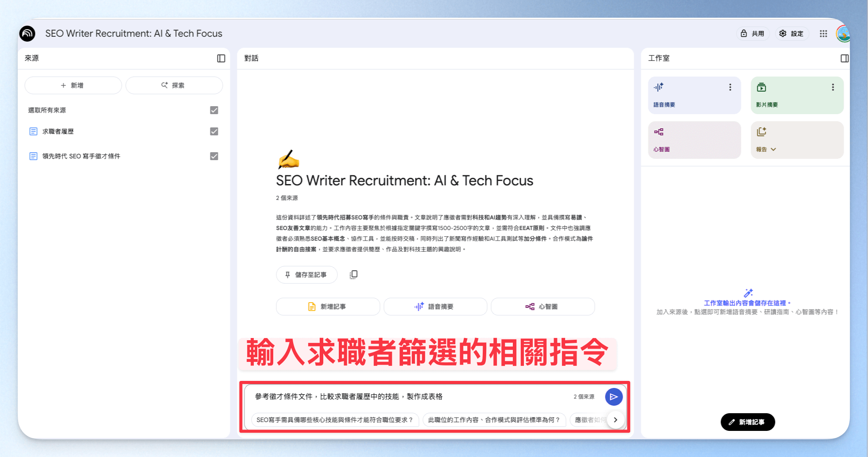The height and width of the screenshot is (457, 868).
Task: Open options for 影片摘要 card
Action: (x=833, y=87)
